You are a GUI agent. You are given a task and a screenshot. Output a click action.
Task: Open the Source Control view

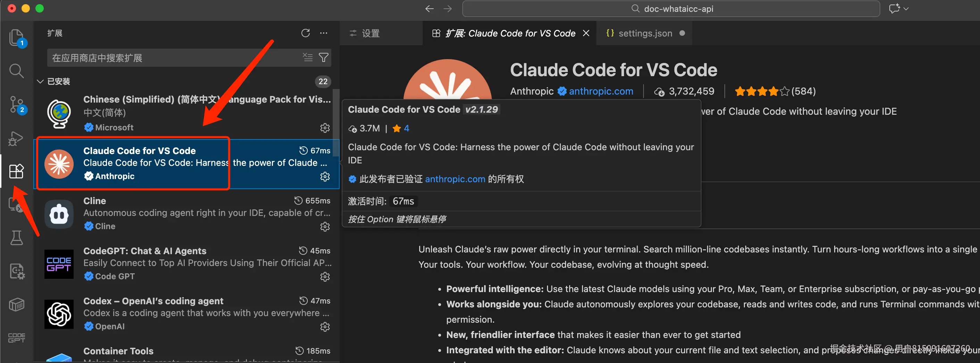tap(17, 105)
